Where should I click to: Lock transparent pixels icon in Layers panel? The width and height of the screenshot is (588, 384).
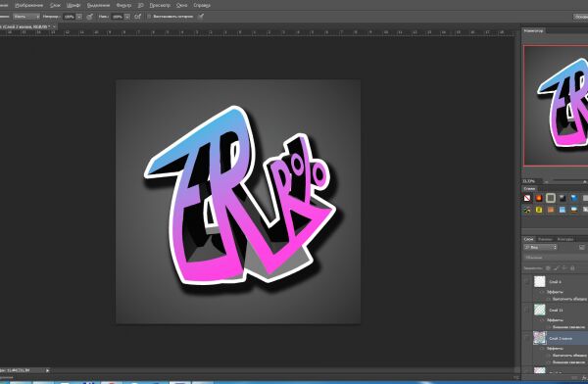548,267
